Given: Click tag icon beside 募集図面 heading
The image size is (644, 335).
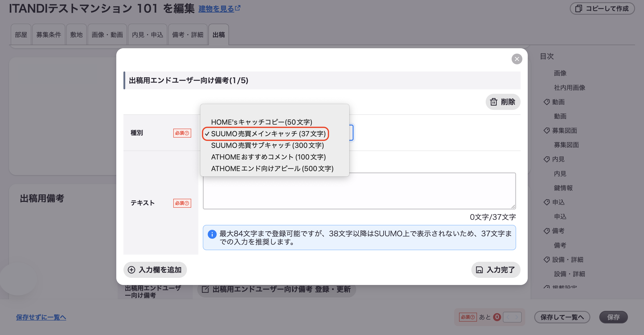Looking at the screenshot, I should click(547, 131).
